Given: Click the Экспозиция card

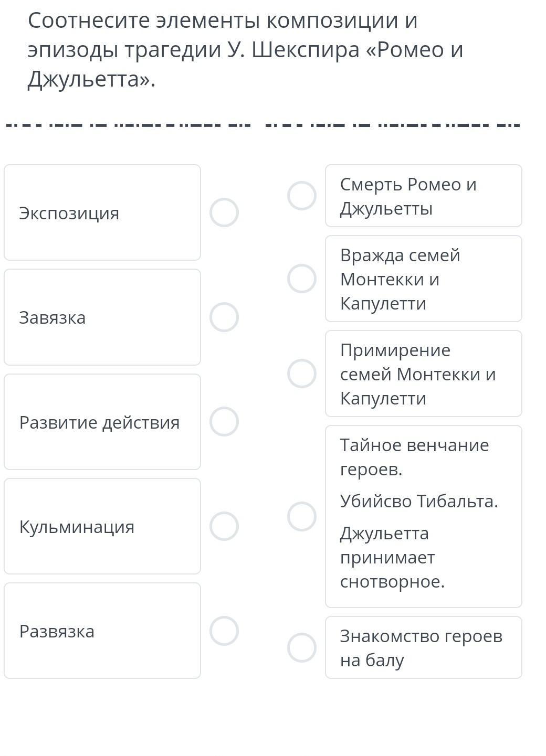Looking at the screenshot, I should [x=102, y=212].
